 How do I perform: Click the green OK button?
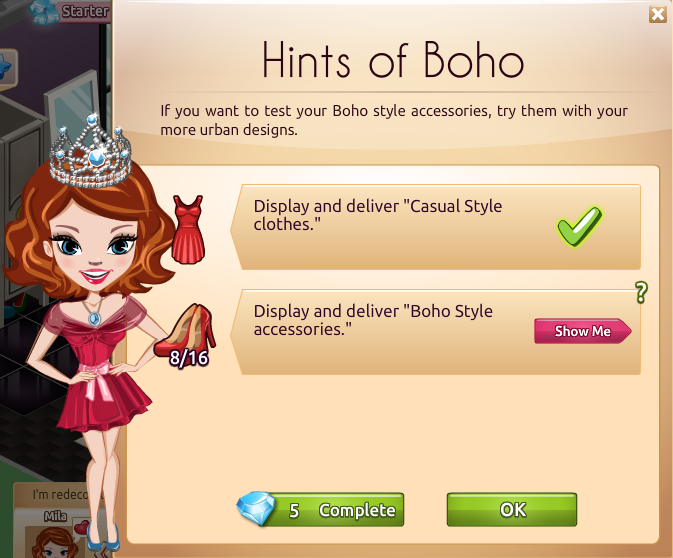click(x=512, y=509)
